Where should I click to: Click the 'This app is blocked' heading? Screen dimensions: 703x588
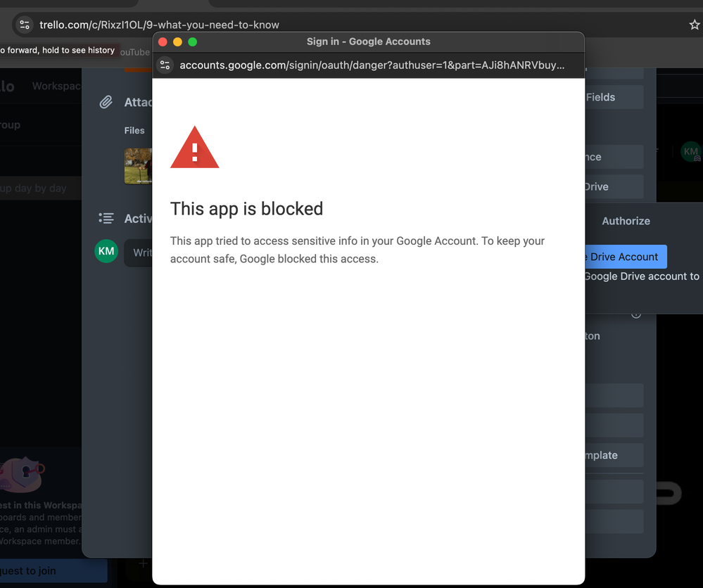click(x=246, y=209)
